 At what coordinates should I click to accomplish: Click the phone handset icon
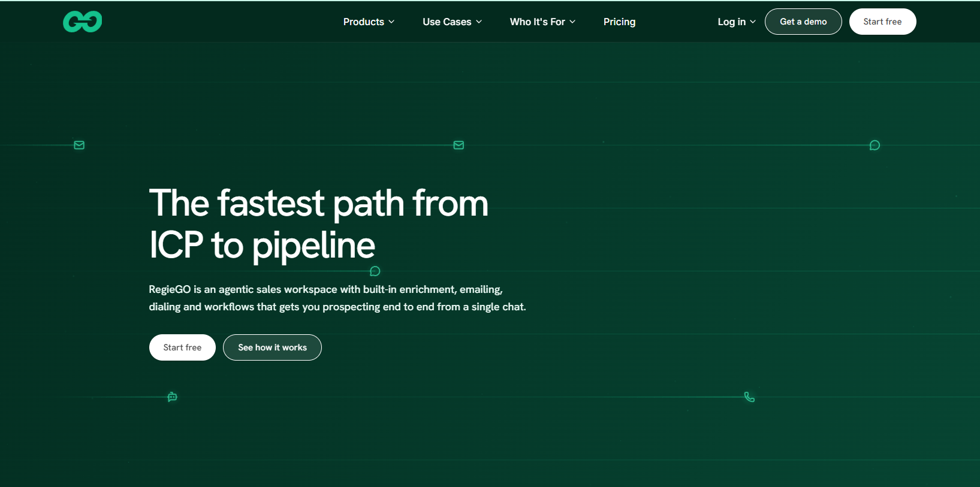point(749,397)
